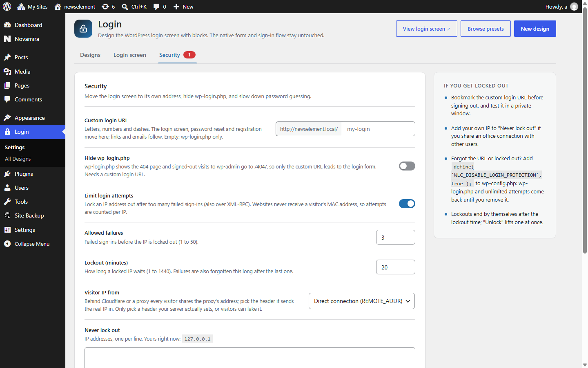Open Media in sidebar
The height and width of the screenshot is (368, 588).
click(x=33, y=72)
